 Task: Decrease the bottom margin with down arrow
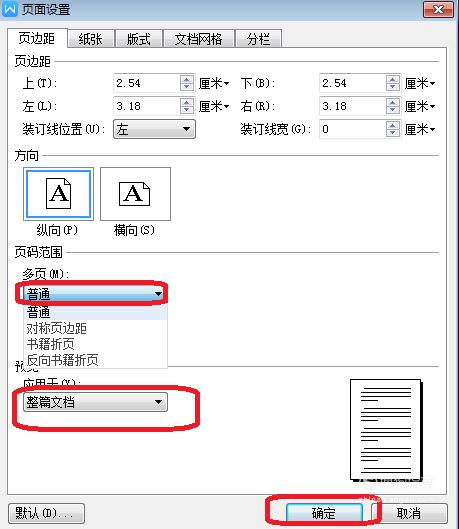pos(393,87)
